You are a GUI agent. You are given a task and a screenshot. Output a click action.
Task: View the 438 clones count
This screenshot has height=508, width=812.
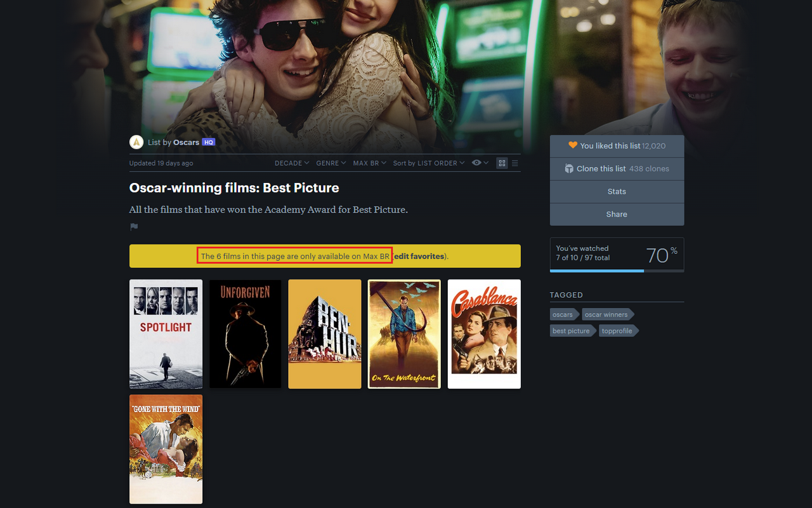pyautogui.click(x=649, y=169)
